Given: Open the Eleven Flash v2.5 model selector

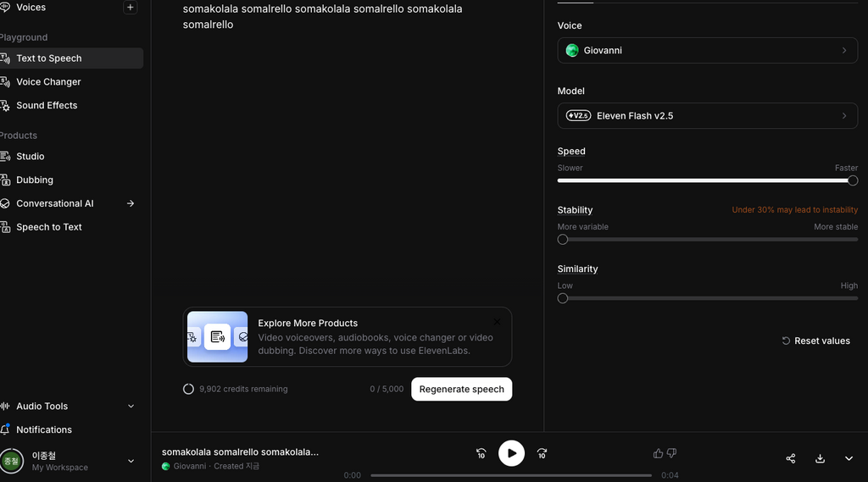Looking at the screenshot, I should 707,116.
